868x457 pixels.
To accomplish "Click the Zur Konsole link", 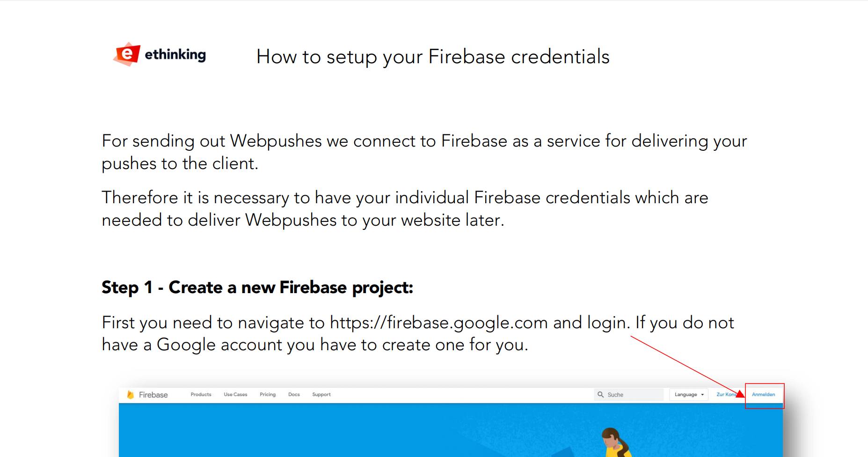I will (727, 395).
